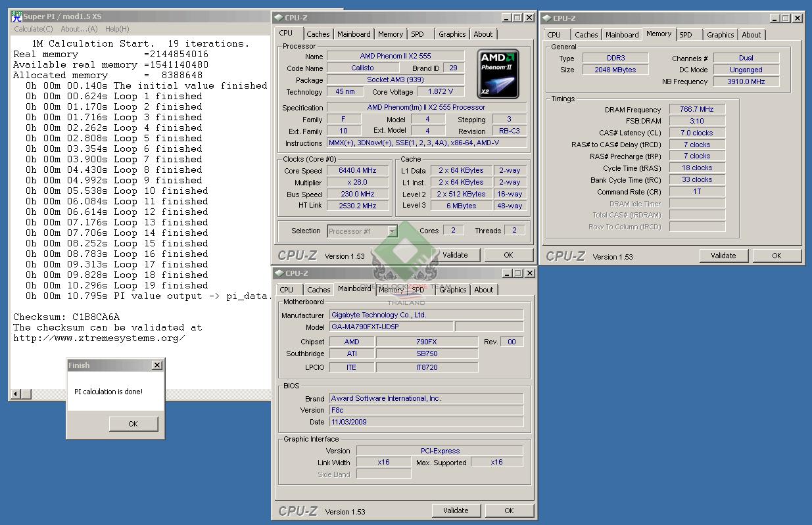Switch to SPD tab in CPU-Z CPU window

[x=418, y=34]
